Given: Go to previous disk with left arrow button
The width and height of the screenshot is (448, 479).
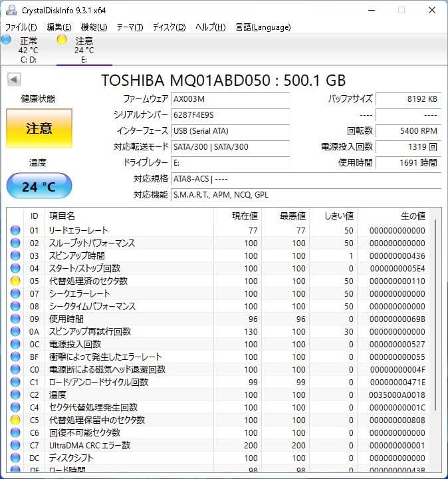Looking at the screenshot, I should (x=14, y=79).
